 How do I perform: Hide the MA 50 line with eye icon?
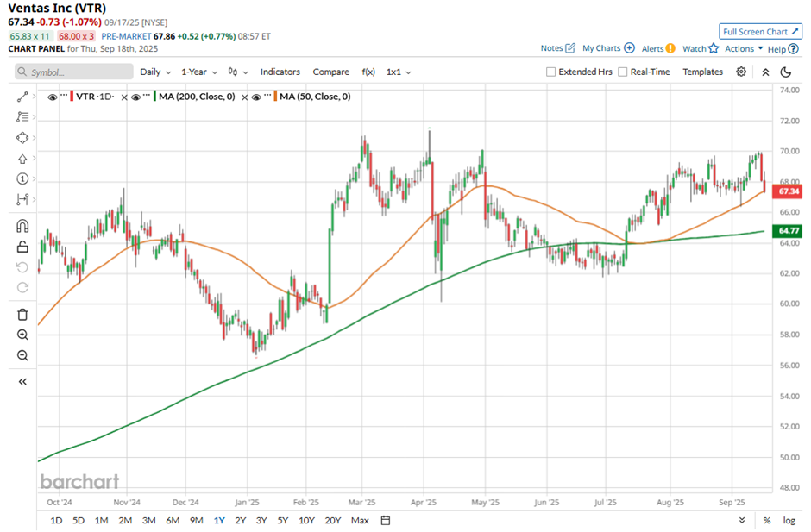(x=256, y=97)
